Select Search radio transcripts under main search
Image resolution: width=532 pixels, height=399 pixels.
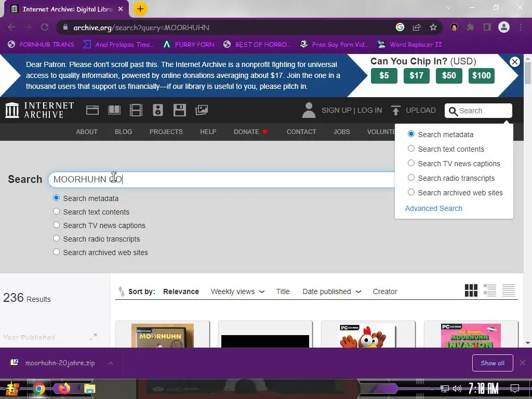click(56, 238)
